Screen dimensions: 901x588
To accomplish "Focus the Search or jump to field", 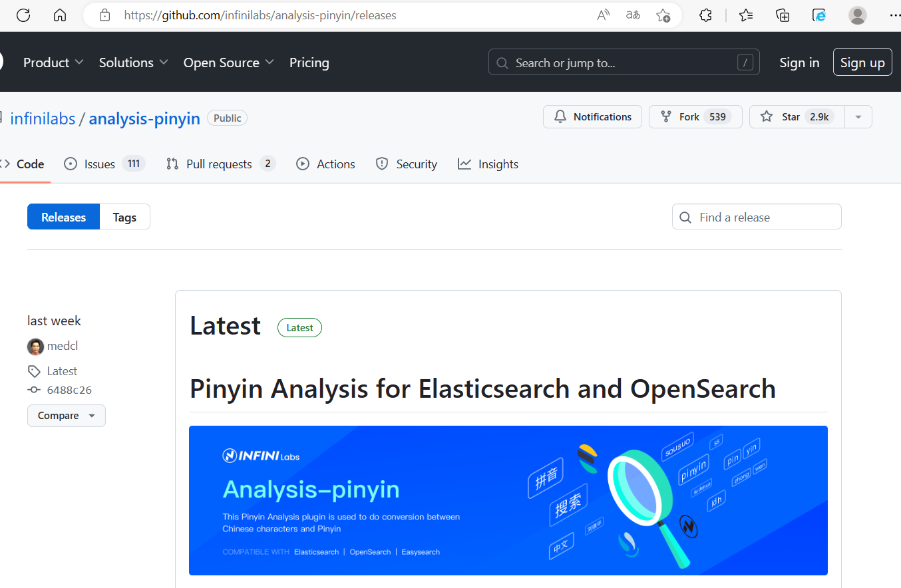I will [624, 63].
